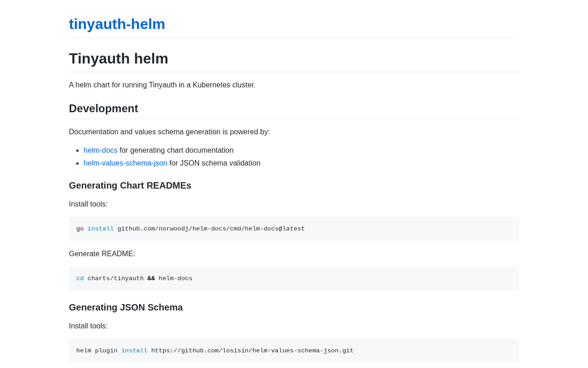Viewport: 588px width, 368px height.
Task: Open the helm-values-schema-json link
Action: tap(125, 163)
